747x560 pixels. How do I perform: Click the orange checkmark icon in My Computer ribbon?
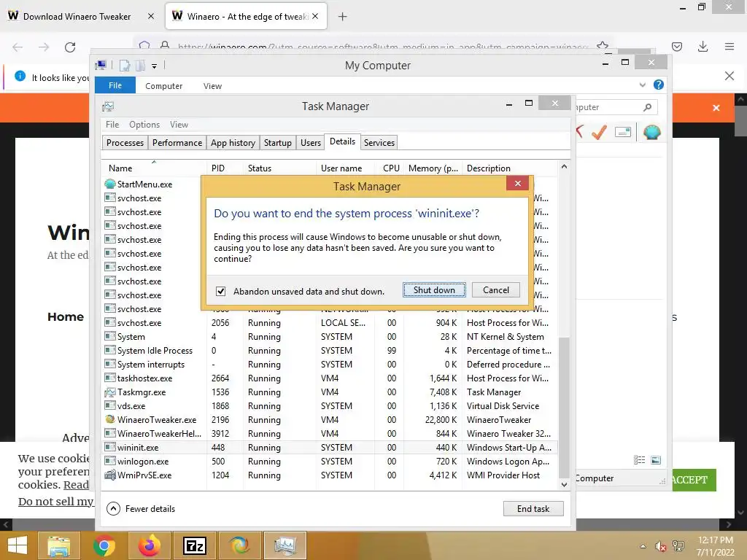[600, 132]
